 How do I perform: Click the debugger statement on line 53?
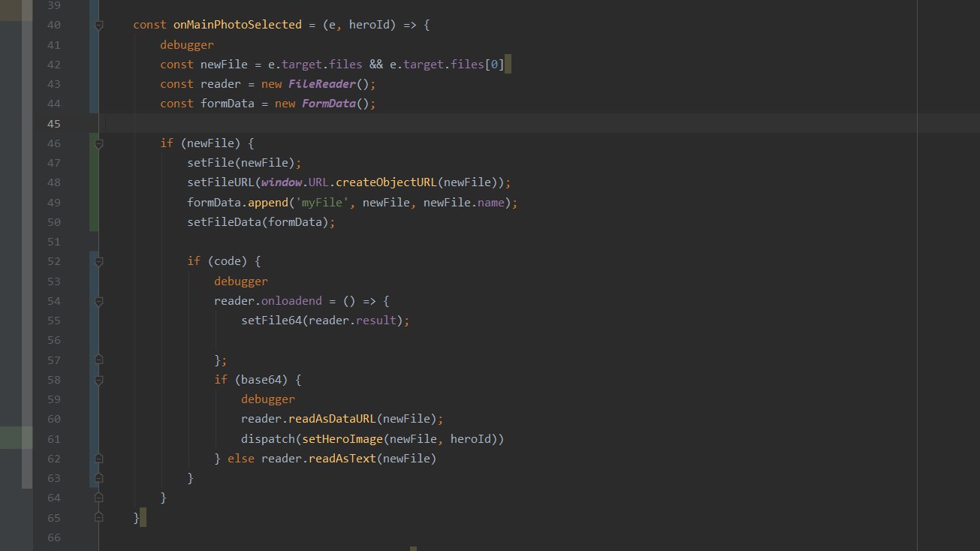[241, 281]
